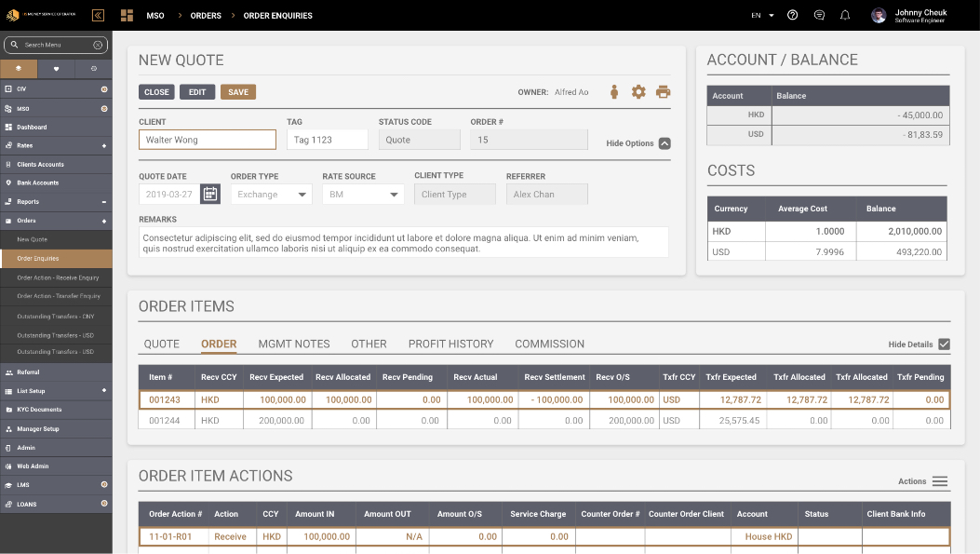The height and width of the screenshot is (554, 980).
Task: Click the Edit button
Action: 197,92
